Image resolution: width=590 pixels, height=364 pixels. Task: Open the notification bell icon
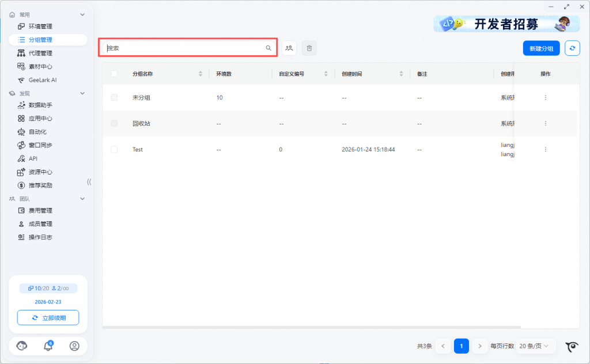point(48,346)
